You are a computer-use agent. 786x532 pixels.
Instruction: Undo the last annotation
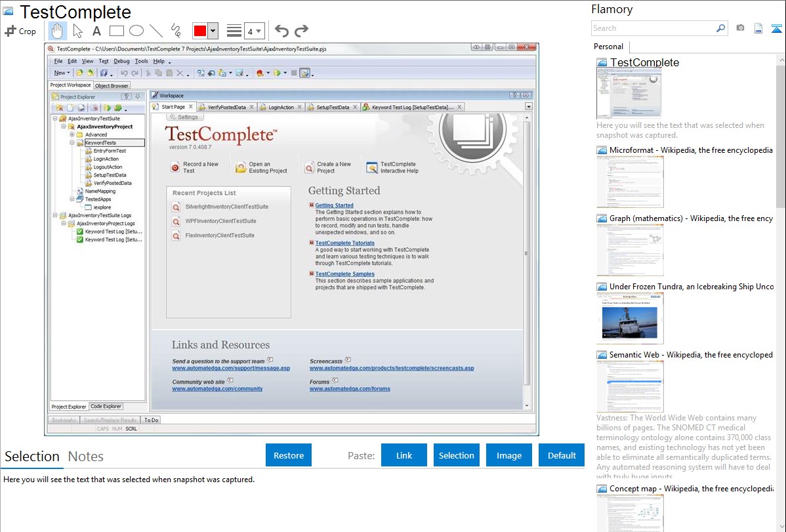[281, 31]
